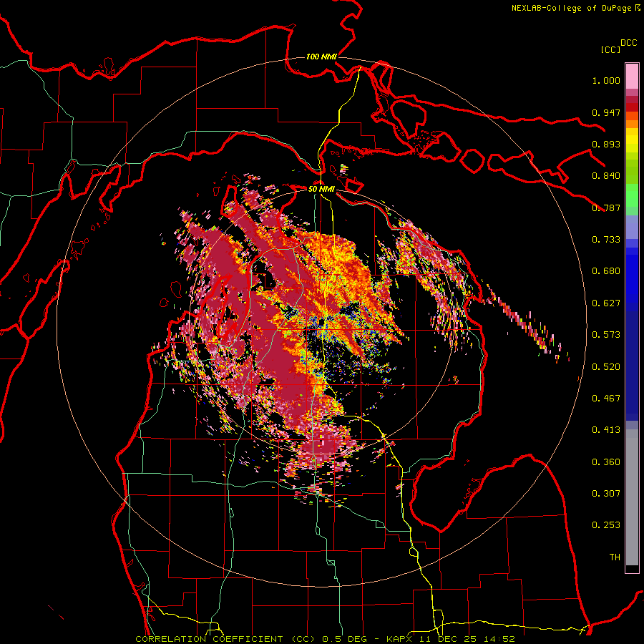Select the 0.520 color scale value

tap(606, 367)
